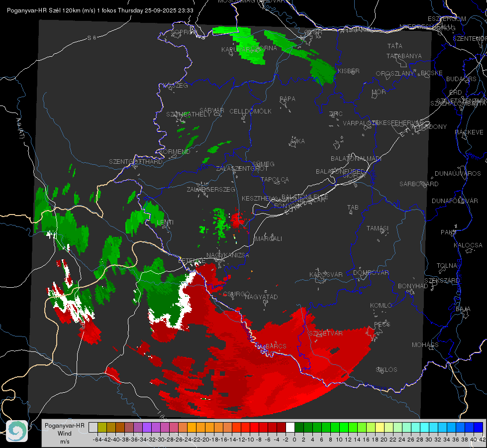Click the olive -64 legend swatch
This screenshot has width=487, height=448.
pyautogui.click(x=102, y=427)
